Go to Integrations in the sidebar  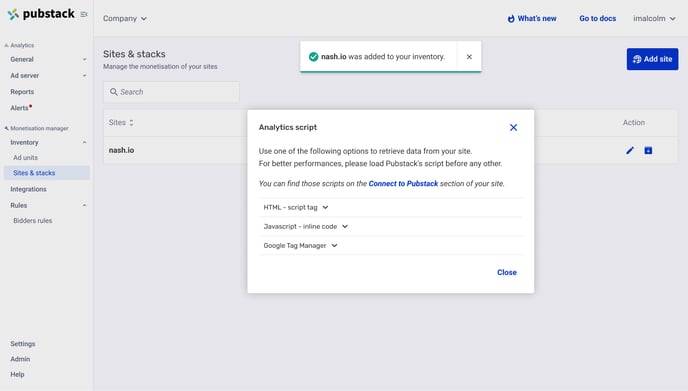point(29,189)
